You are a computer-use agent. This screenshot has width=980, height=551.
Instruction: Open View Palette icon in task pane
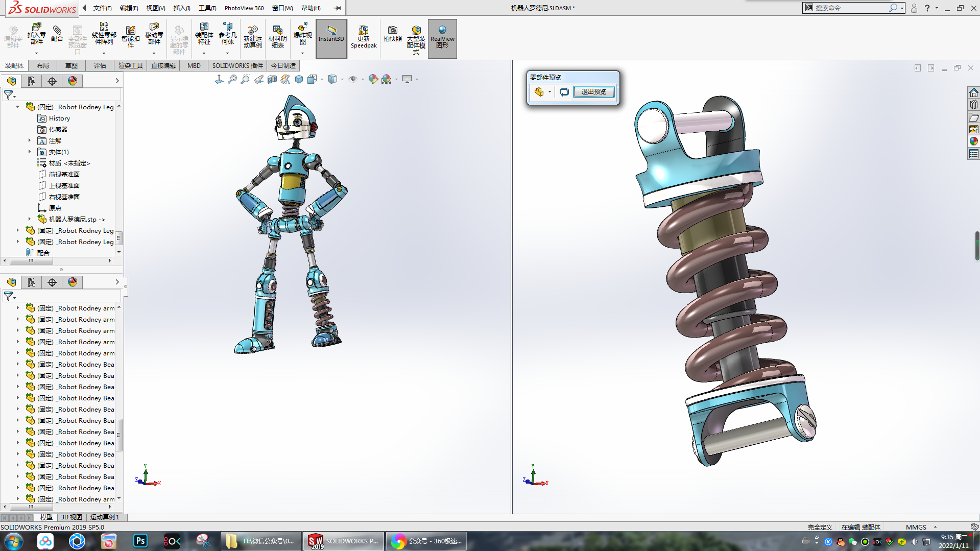click(x=974, y=129)
